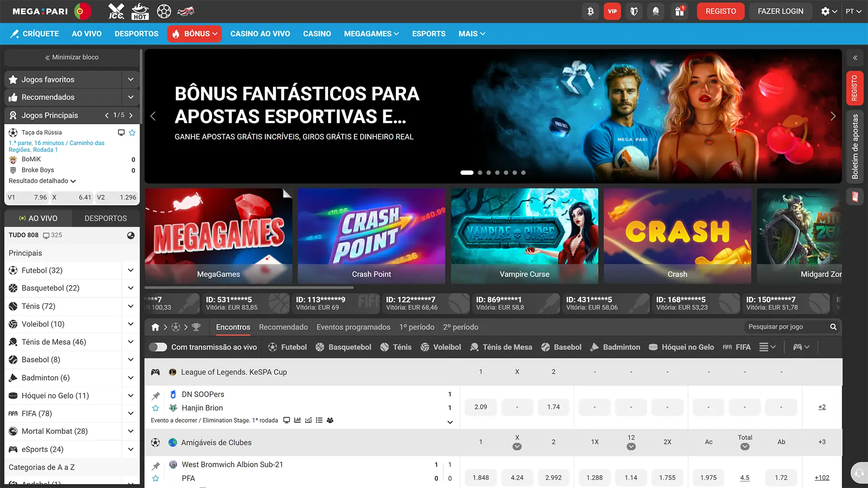This screenshot has height=488, width=868.
Task: Open the HOT games icon
Action: click(140, 11)
